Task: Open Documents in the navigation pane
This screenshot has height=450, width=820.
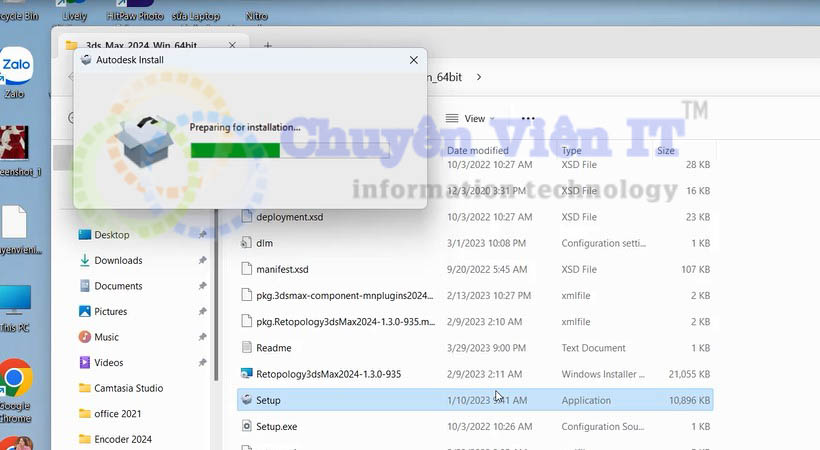Action: coord(118,286)
